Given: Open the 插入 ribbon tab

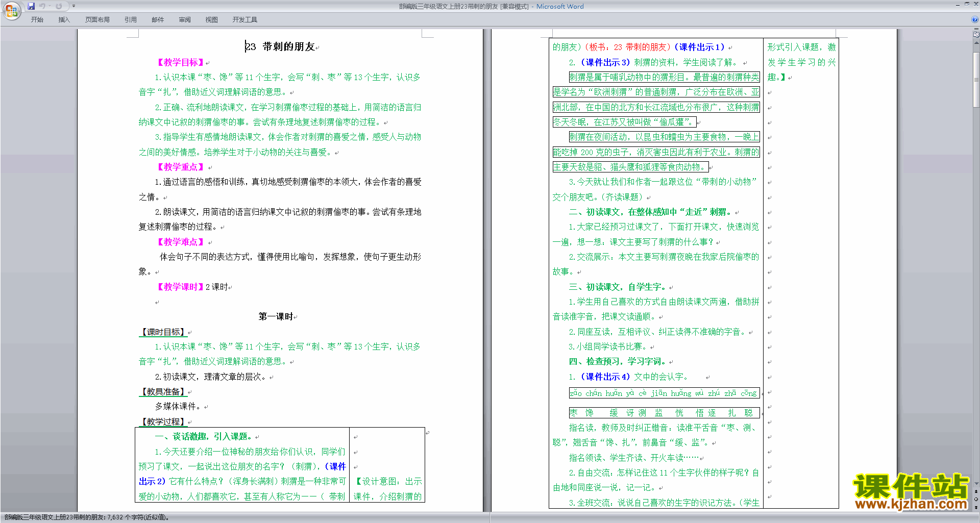Looking at the screenshot, I should coord(64,19).
